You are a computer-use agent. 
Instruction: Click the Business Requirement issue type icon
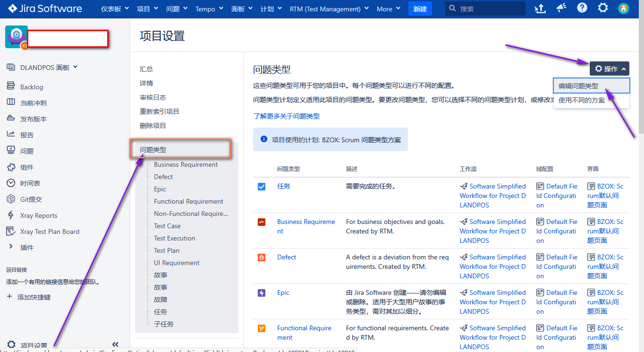[x=262, y=222]
